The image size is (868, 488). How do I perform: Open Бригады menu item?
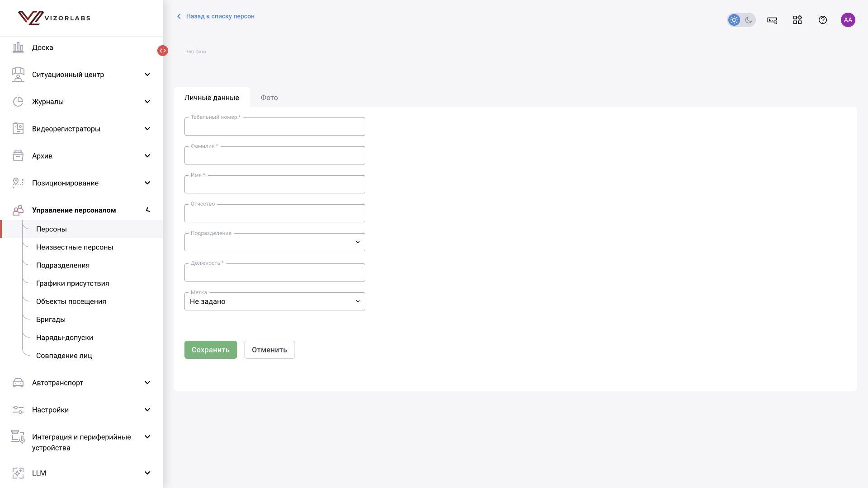click(x=51, y=319)
